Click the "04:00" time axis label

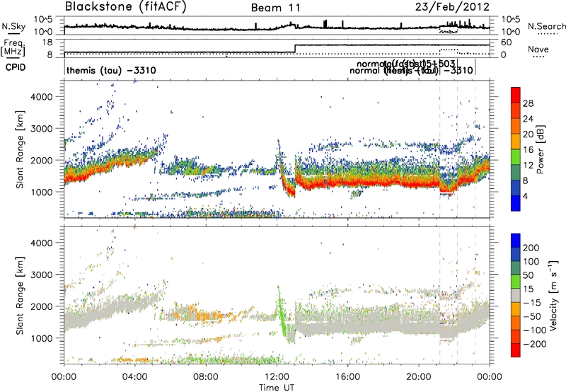(135, 377)
